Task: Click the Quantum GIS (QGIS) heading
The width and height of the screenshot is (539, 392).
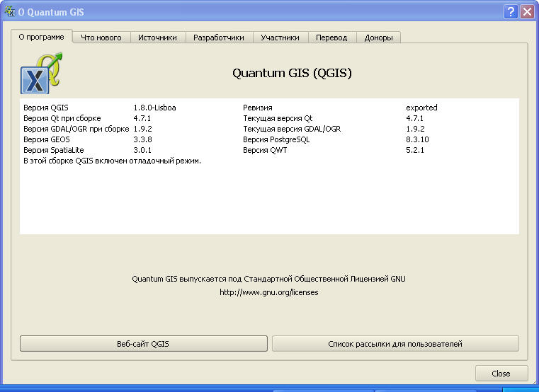Action: (x=293, y=73)
